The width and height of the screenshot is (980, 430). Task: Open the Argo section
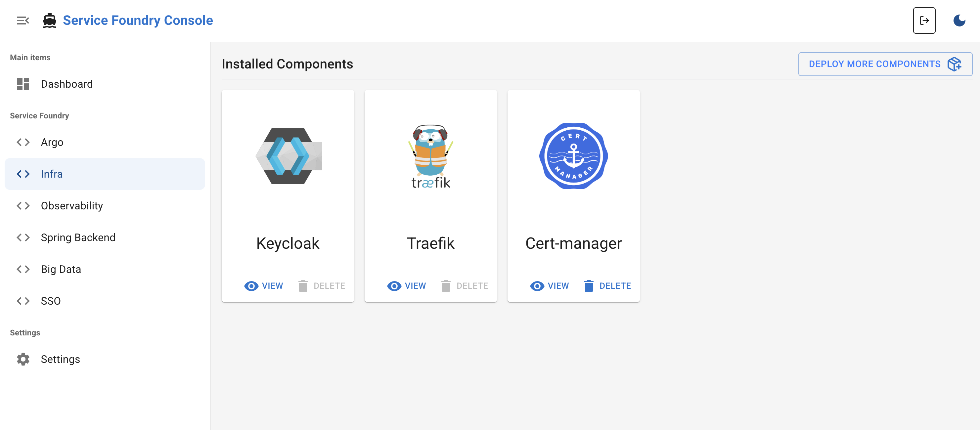[x=105, y=142]
